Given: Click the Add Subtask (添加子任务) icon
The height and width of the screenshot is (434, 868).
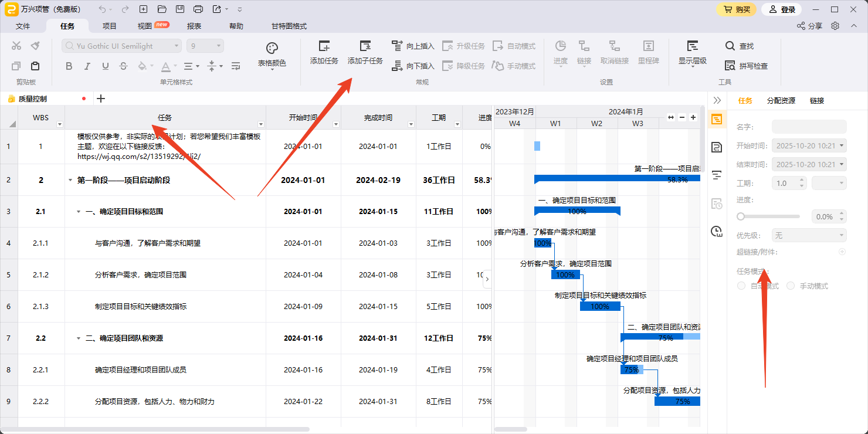Looking at the screenshot, I should pos(365,47).
